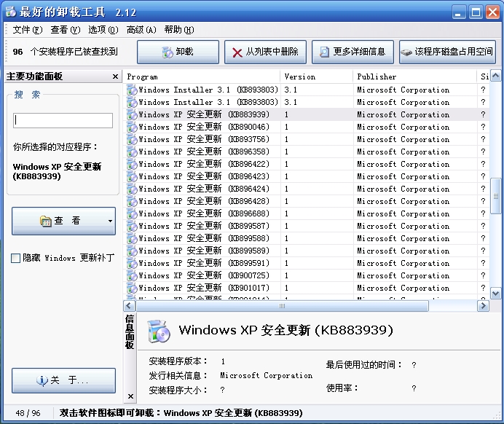
Task: Click icon of Windows XP 安全更新 (KB899588) row
Action: (132, 238)
